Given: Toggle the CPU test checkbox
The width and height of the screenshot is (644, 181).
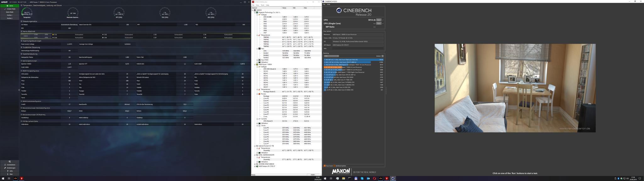Looking at the screenshot, I should pyautogui.click(x=383, y=20).
